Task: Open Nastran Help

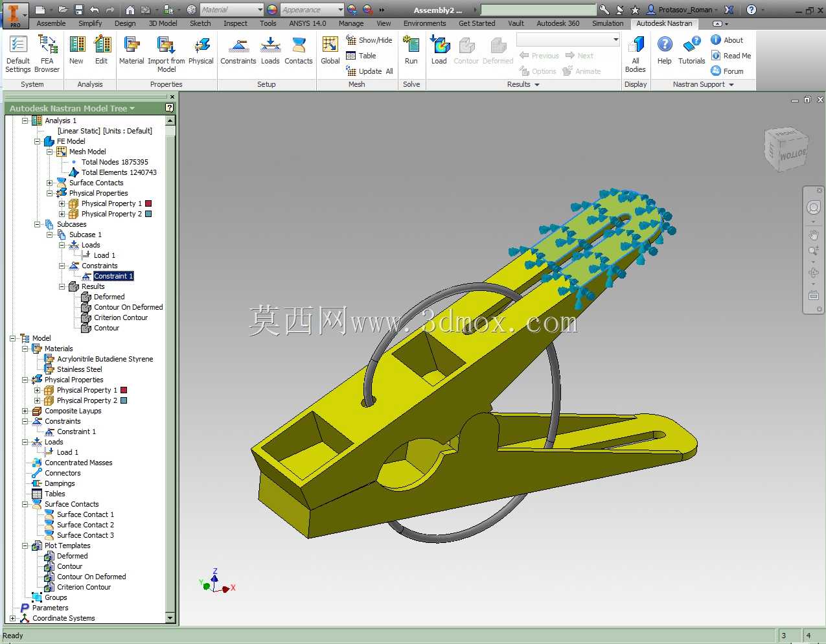Action: (x=665, y=51)
